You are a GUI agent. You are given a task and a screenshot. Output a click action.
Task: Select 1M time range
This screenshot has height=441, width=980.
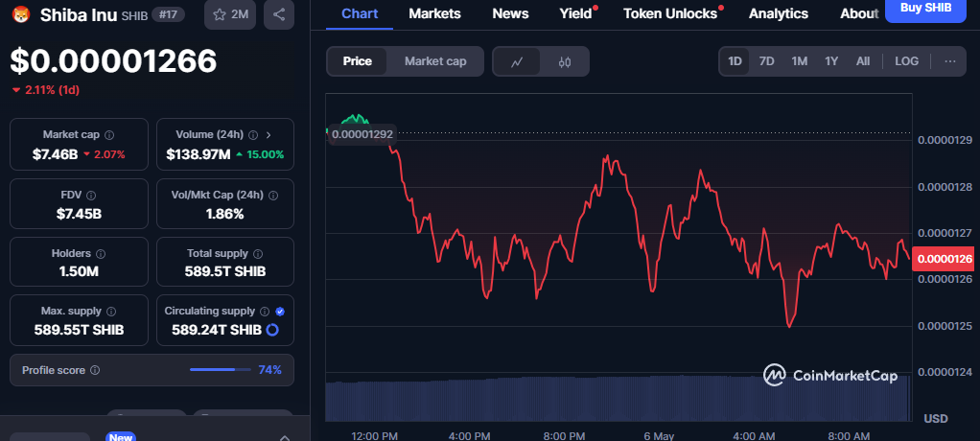[800, 61]
